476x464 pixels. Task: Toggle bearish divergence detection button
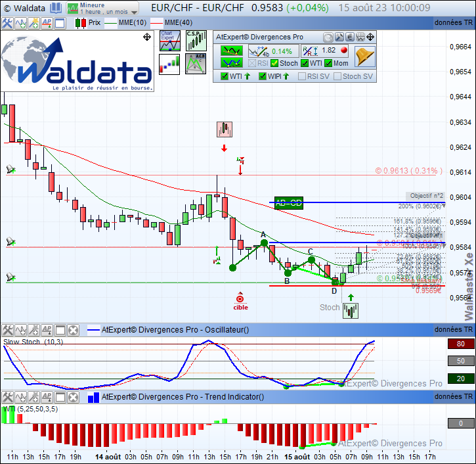click(x=232, y=51)
